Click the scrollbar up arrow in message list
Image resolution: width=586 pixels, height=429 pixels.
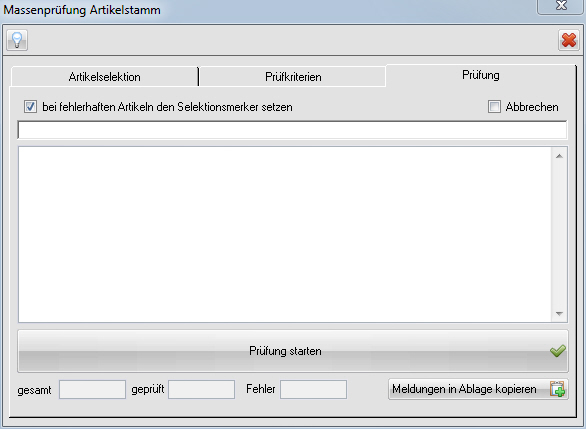[x=559, y=156]
